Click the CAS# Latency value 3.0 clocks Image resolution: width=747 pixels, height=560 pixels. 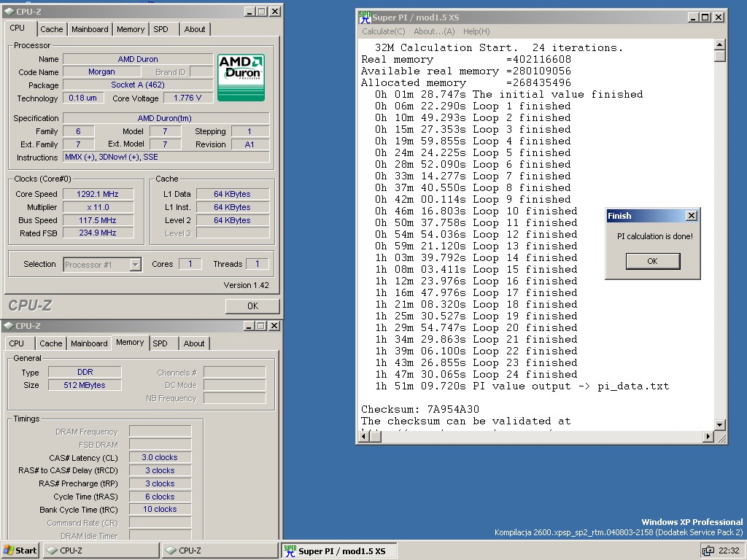[160, 457]
